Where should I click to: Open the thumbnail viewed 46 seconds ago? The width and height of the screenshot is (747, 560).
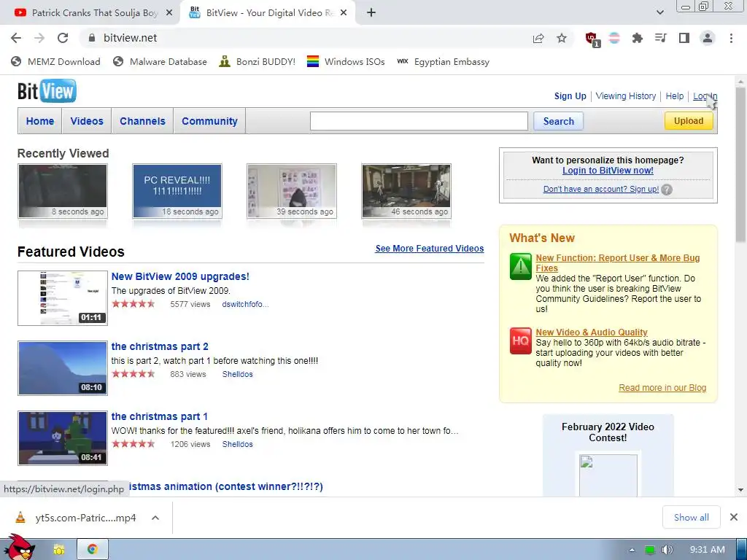(x=406, y=191)
